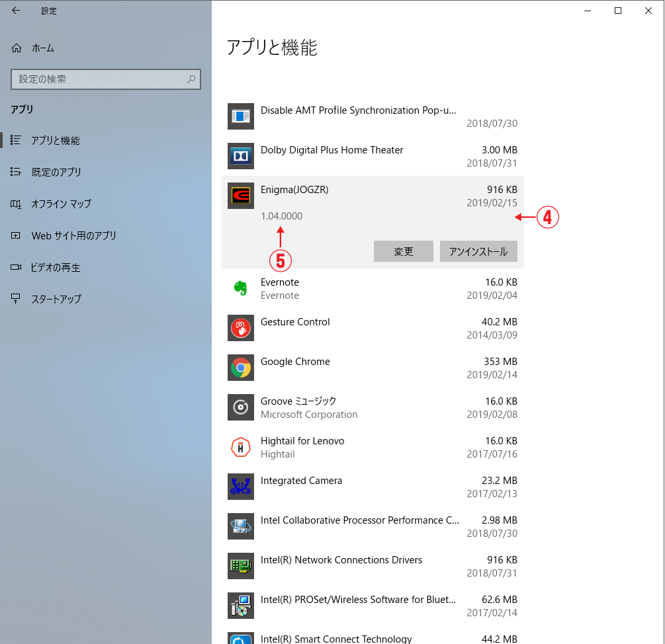Image resolution: width=665 pixels, height=644 pixels.
Task: Click Enigma version number 1.04.0000
Action: pos(282,216)
